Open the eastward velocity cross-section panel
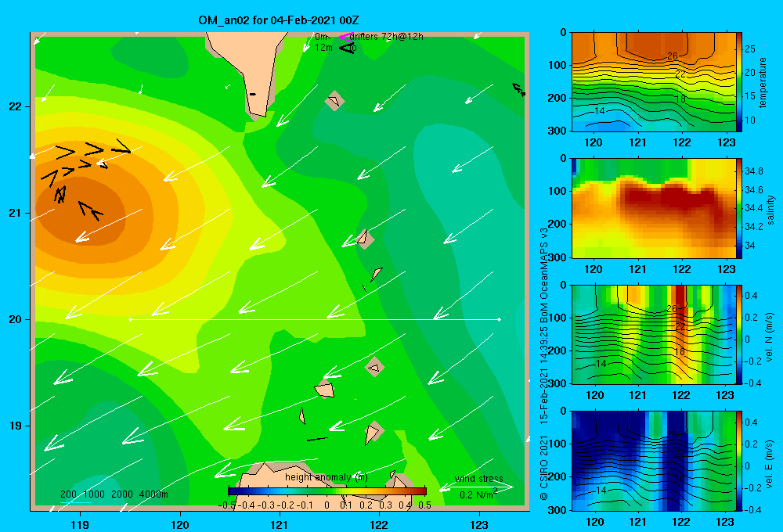This screenshot has height=532, width=783. click(x=654, y=460)
